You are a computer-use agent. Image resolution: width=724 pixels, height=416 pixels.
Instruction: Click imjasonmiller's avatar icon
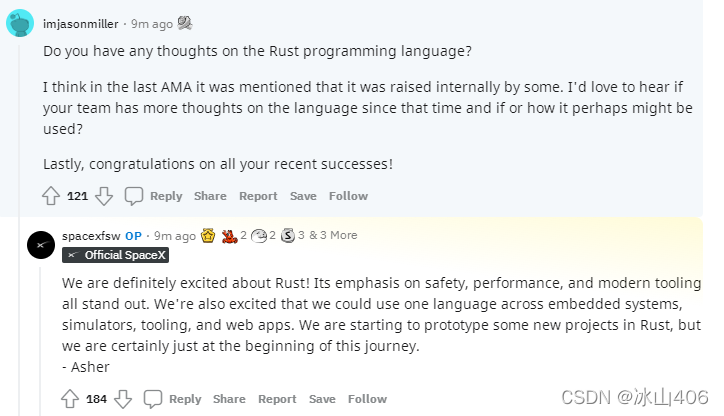click(20, 22)
